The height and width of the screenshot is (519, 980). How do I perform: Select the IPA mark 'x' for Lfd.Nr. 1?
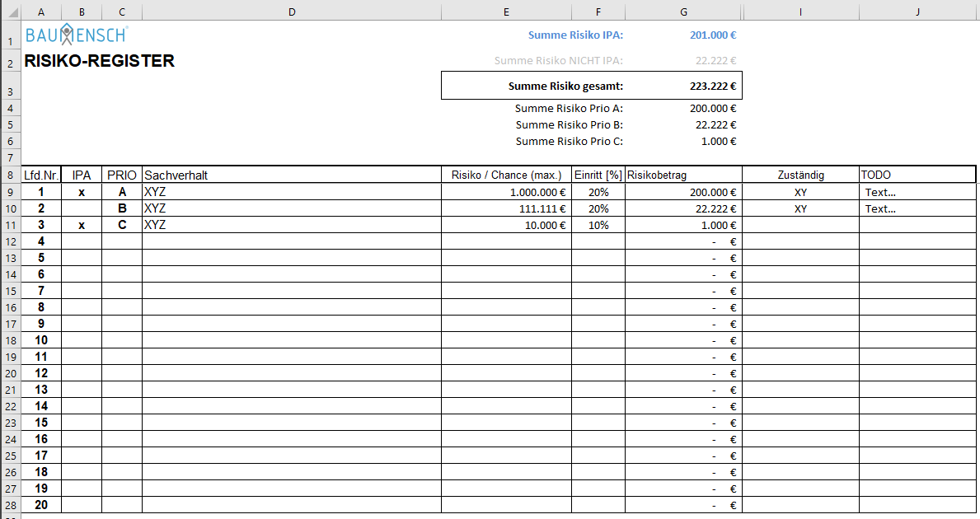tap(82, 192)
